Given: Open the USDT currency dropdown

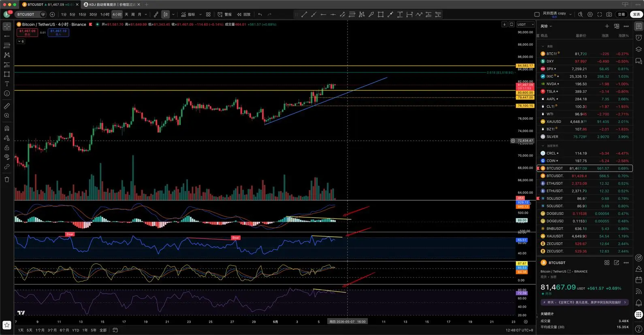Looking at the screenshot, I should coord(526,24).
